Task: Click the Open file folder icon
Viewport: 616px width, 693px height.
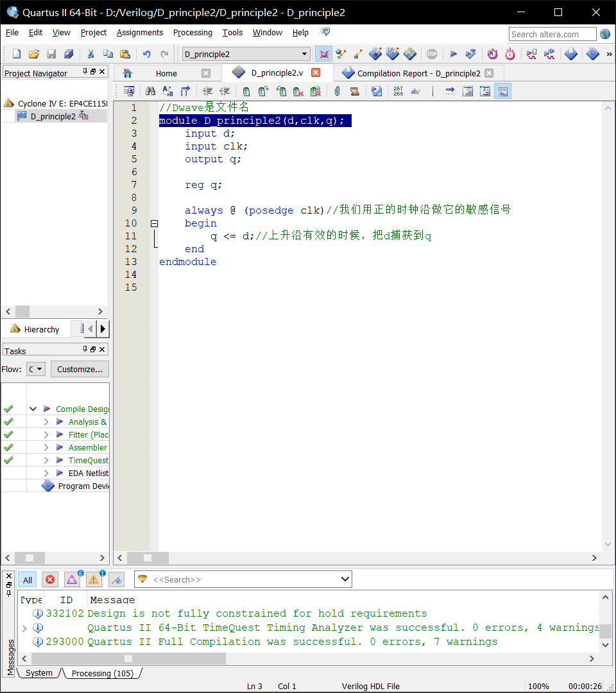Action: 34,54
